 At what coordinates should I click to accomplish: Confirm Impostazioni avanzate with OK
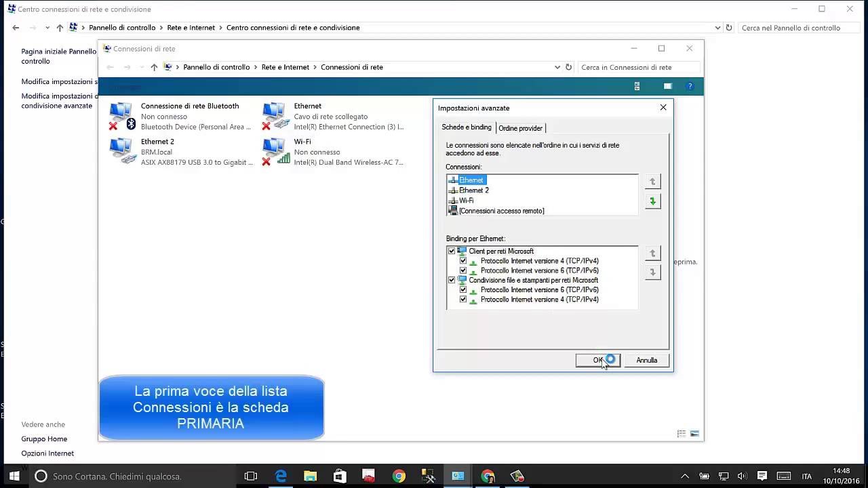tap(597, 361)
